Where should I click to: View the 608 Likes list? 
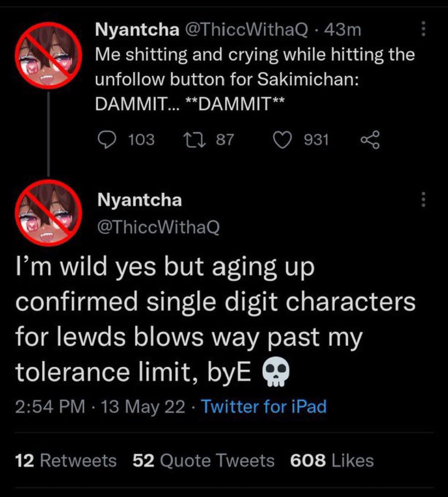click(332, 461)
